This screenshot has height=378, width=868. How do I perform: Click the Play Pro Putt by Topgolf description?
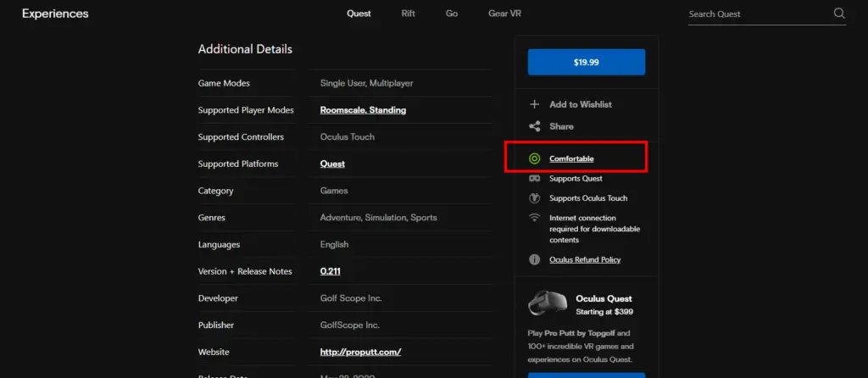(581, 347)
